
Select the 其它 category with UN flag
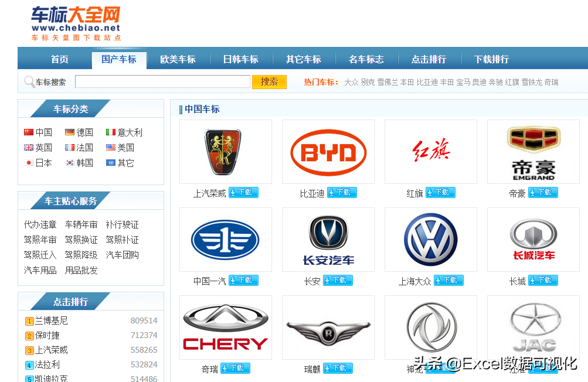pyautogui.click(x=120, y=163)
